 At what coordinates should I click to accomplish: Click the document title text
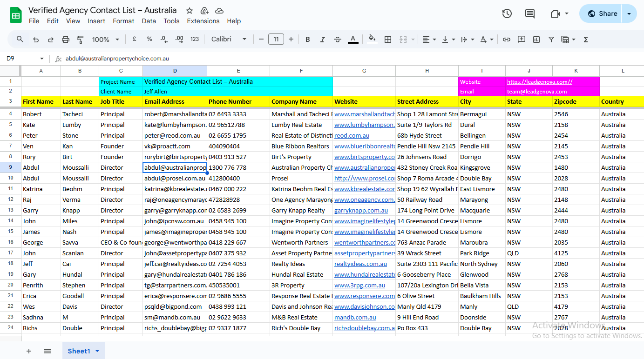coord(102,10)
